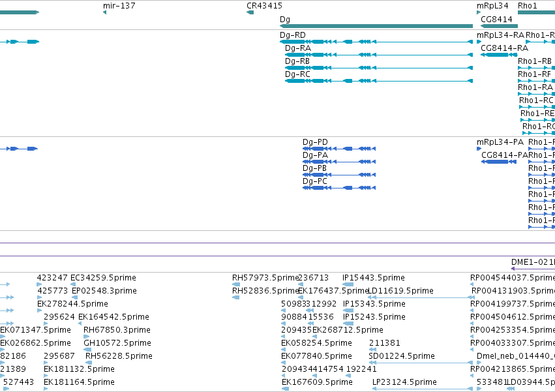Select the EK278244.5prime EST label

pyautogui.click(x=72, y=304)
